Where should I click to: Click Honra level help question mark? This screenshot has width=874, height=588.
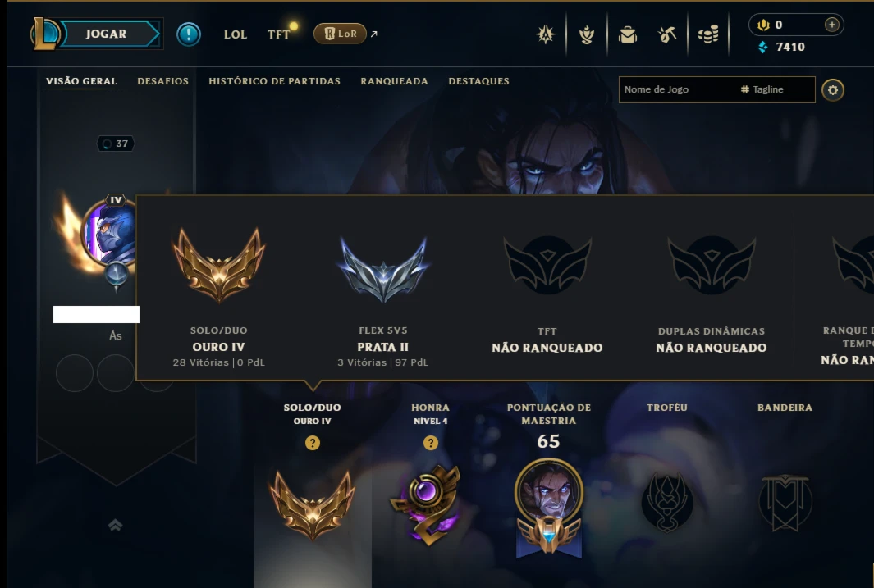(x=430, y=443)
